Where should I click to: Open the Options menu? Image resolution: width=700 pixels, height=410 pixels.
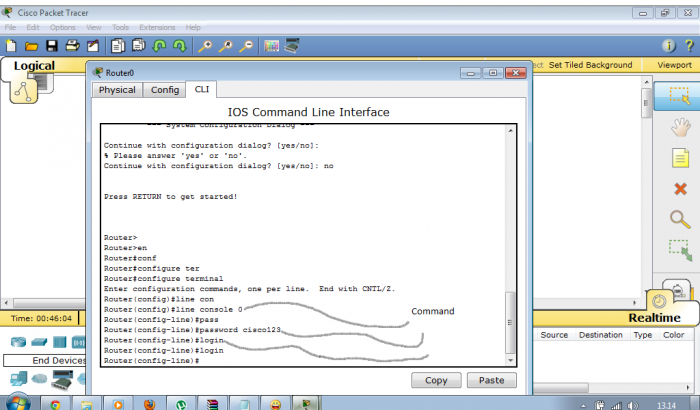click(62, 27)
